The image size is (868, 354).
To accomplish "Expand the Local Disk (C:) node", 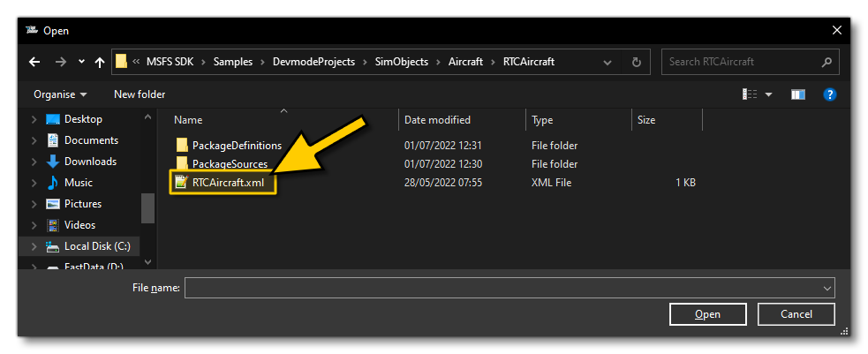I will click(x=34, y=246).
